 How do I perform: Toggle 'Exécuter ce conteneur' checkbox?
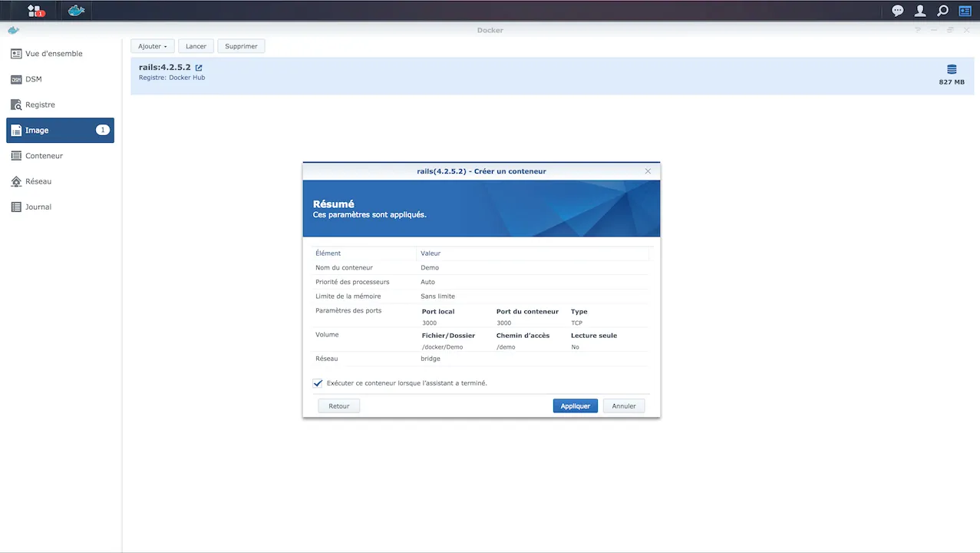[x=318, y=383]
